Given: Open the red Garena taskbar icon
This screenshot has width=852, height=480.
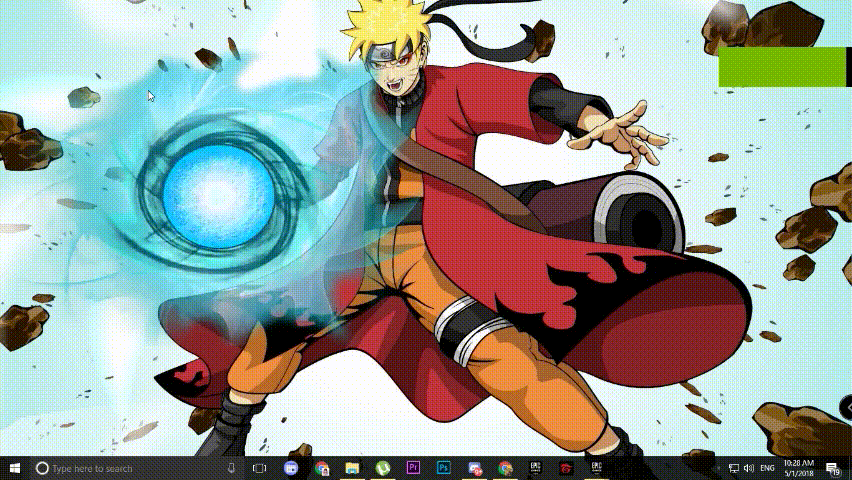Looking at the screenshot, I should [566, 468].
